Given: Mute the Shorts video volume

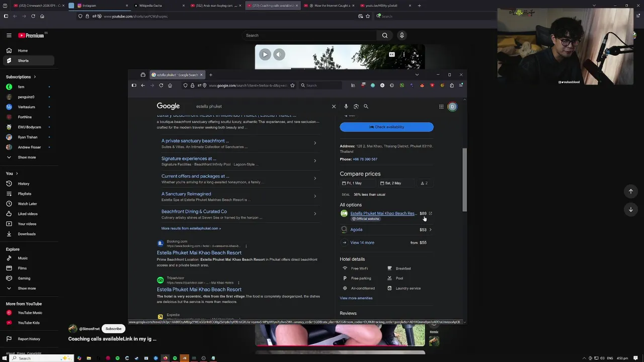Looking at the screenshot, I should click(x=279, y=54).
